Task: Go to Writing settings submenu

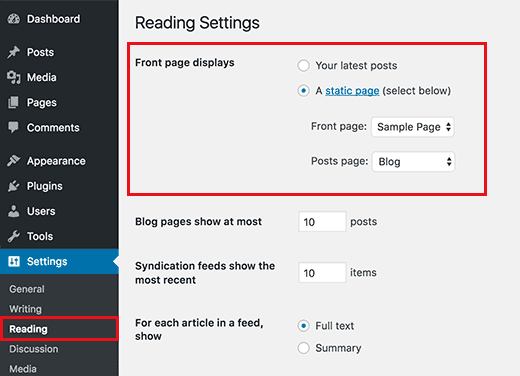Action: (x=25, y=309)
